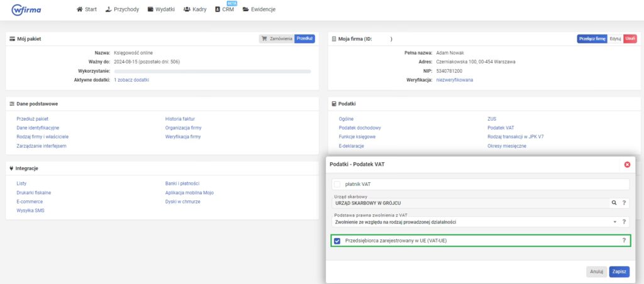
Task: Uncheck Przedsiębiorca zarejestrowany w UE checkbox
Action: (x=338, y=241)
